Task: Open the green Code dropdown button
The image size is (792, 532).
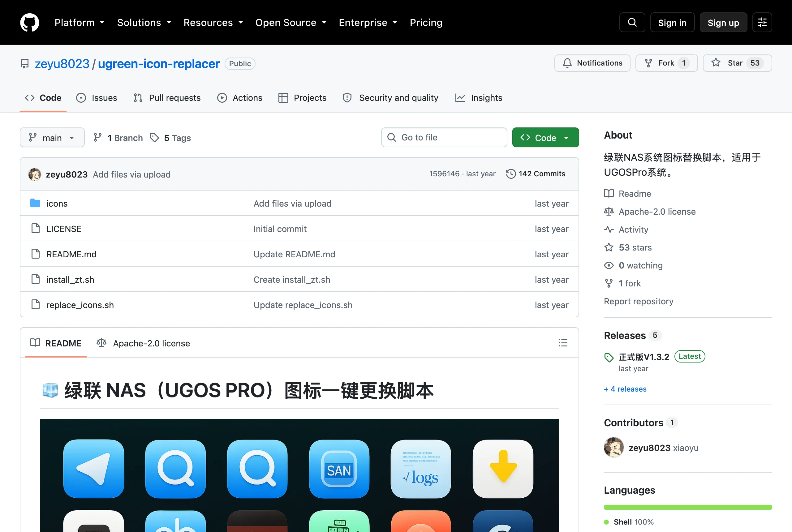Action: pyautogui.click(x=545, y=137)
